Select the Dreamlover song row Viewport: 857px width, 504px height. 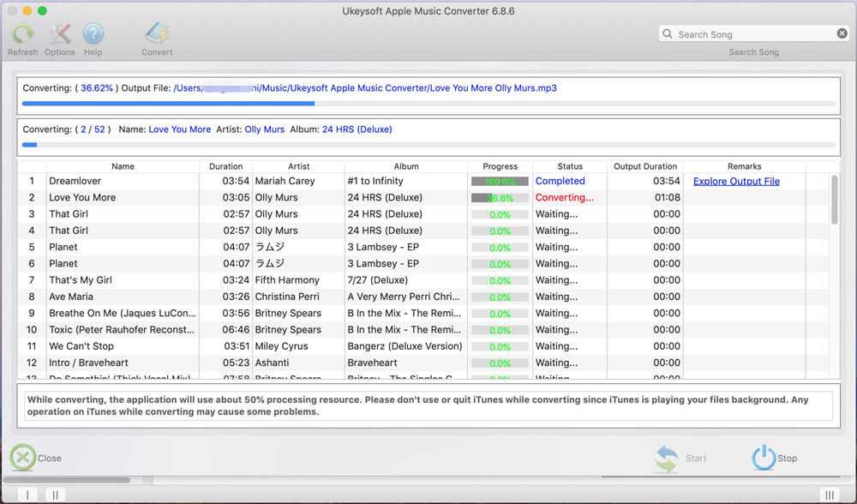coord(123,182)
